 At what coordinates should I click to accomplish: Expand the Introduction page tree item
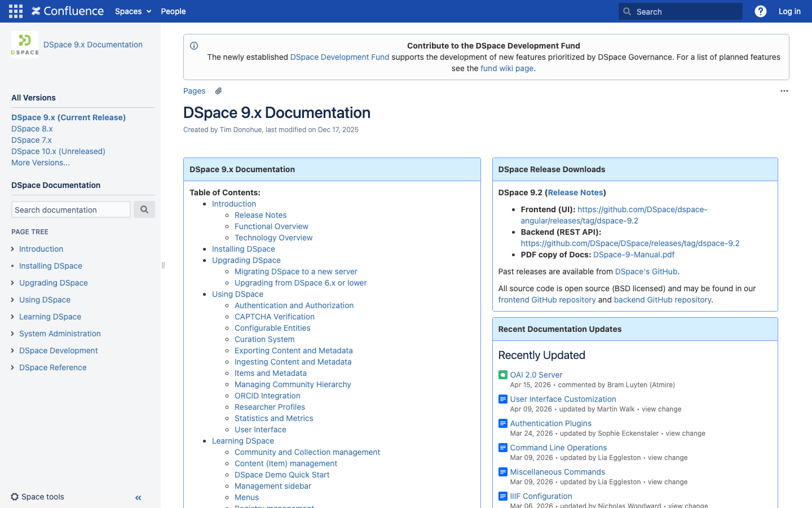[12, 249]
